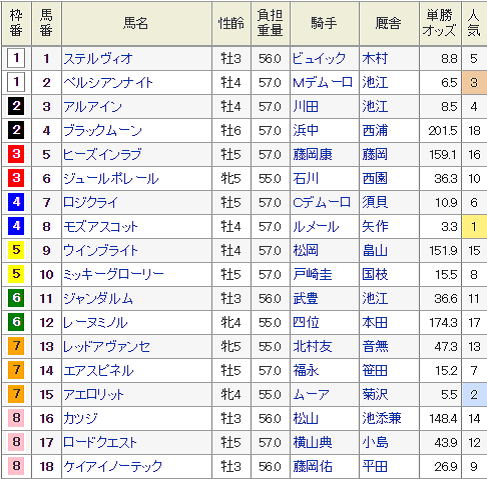This screenshot has width=487, height=479.
Task: Click the blue popularity 2 cell
Action: click(x=474, y=395)
